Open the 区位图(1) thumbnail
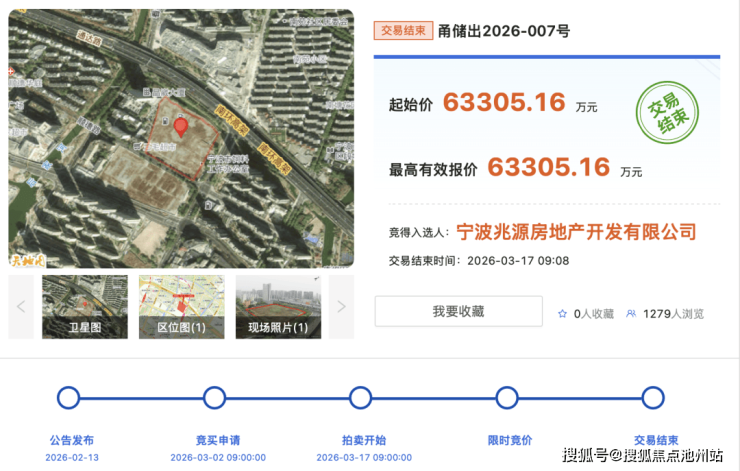 (x=181, y=306)
